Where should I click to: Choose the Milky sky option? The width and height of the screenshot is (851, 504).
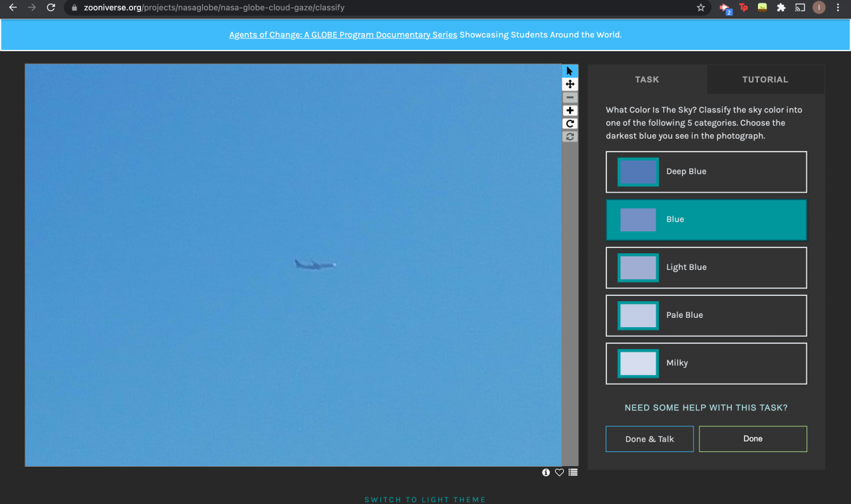click(x=706, y=363)
